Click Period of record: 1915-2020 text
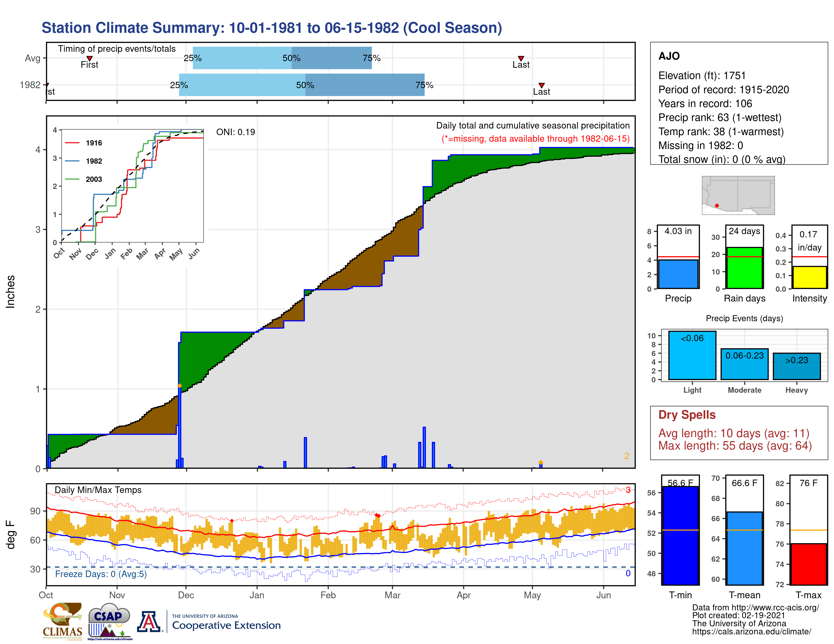Viewport: 834px width, 644px height. (x=724, y=90)
